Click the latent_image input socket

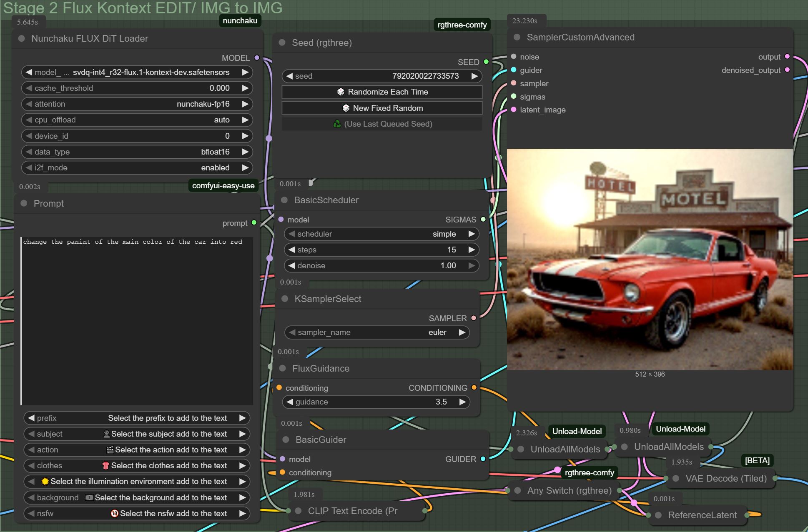[x=514, y=110]
